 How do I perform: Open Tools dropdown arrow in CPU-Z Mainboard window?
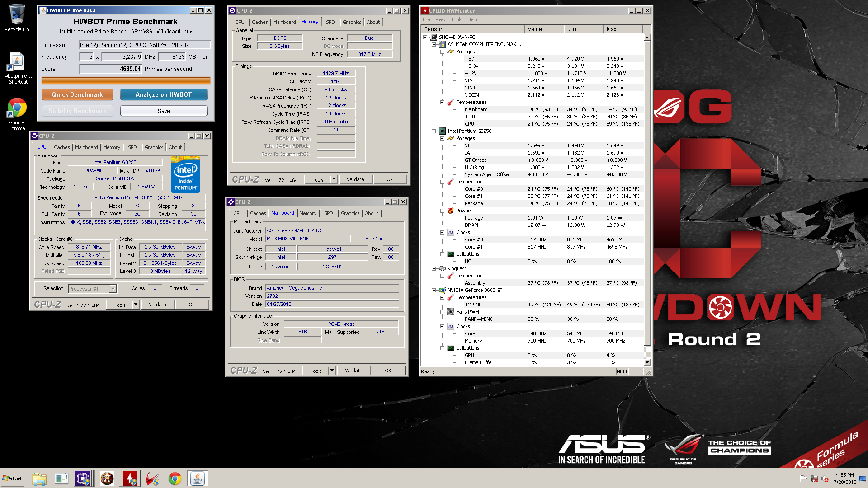(332, 371)
